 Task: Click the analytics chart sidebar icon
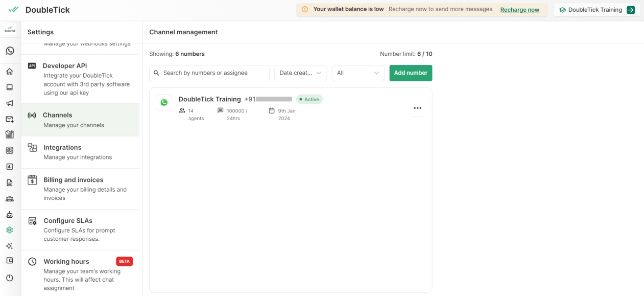point(10,167)
